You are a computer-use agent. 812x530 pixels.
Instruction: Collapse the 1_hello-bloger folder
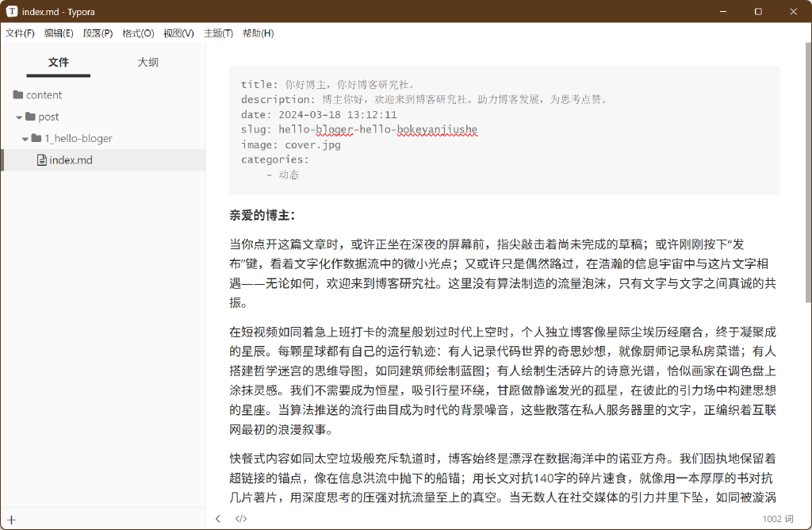click(26, 138)
